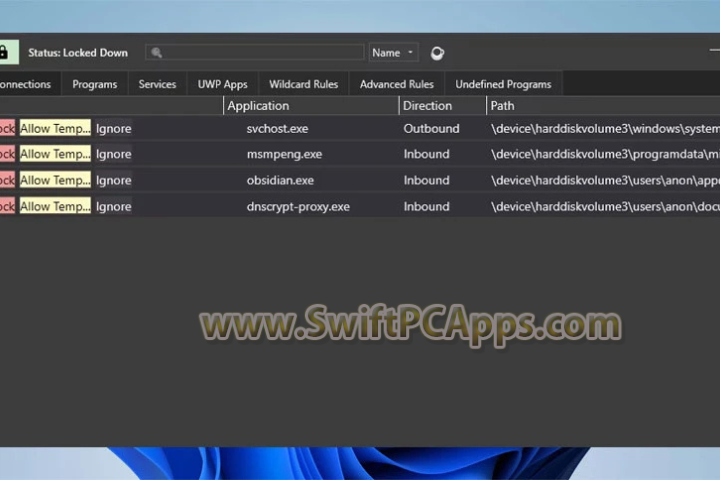
Task: Allow obsidian.exe temporarily
Action: tap(55, 180)
